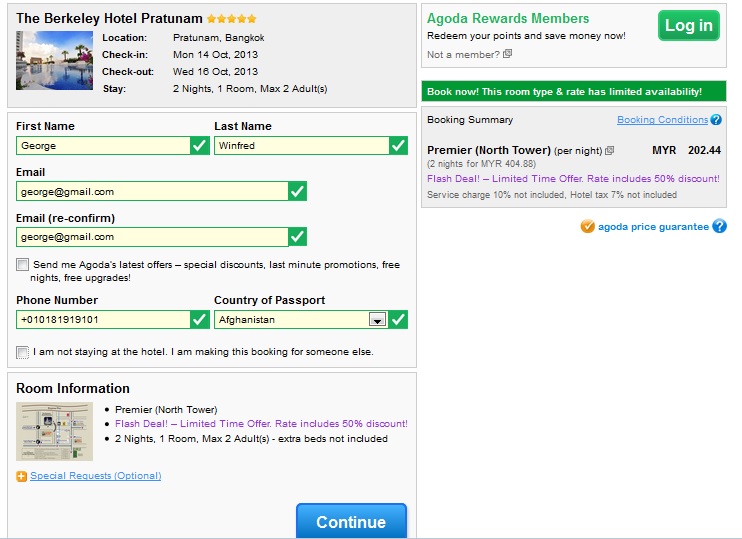742x539 pixels.
Task: Click the hotel map thumbnail in Room Information
Action: 54,431
